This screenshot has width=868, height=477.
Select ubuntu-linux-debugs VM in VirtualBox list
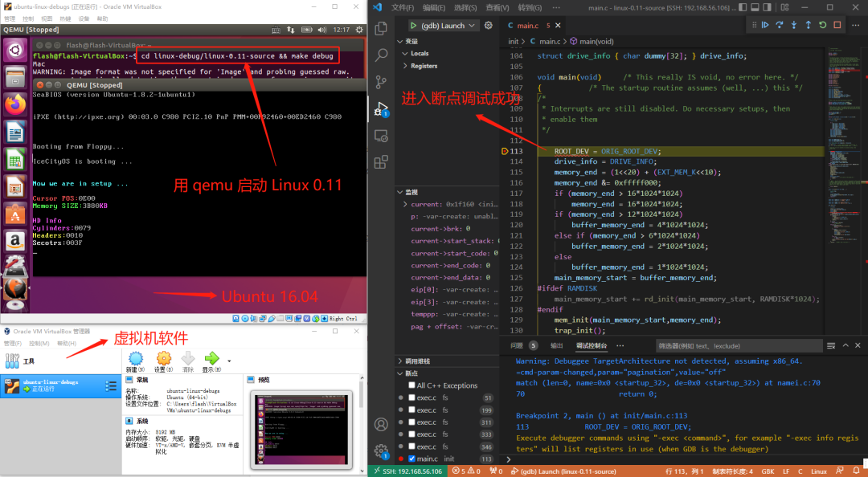[59, 385]
